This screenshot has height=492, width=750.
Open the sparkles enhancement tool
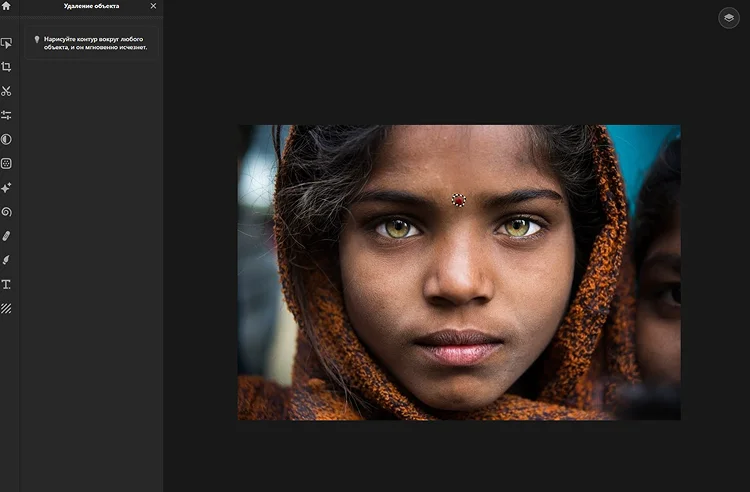pos(6,187)
